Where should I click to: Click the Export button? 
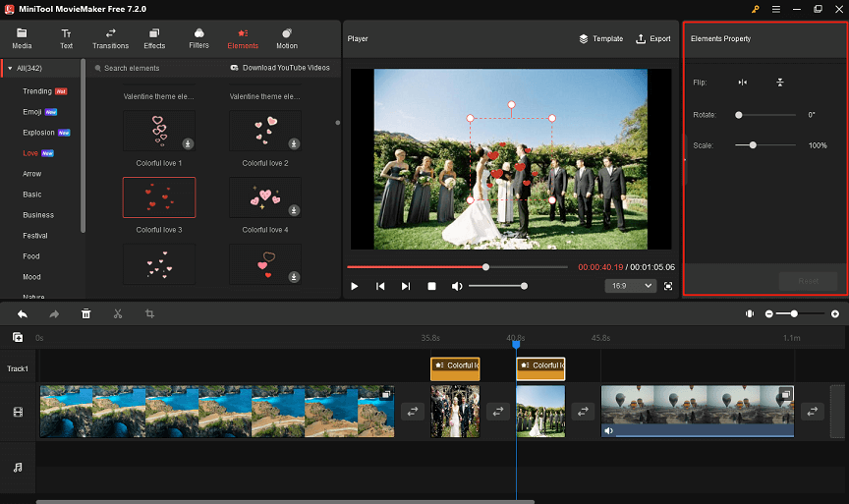click(653, 39)
